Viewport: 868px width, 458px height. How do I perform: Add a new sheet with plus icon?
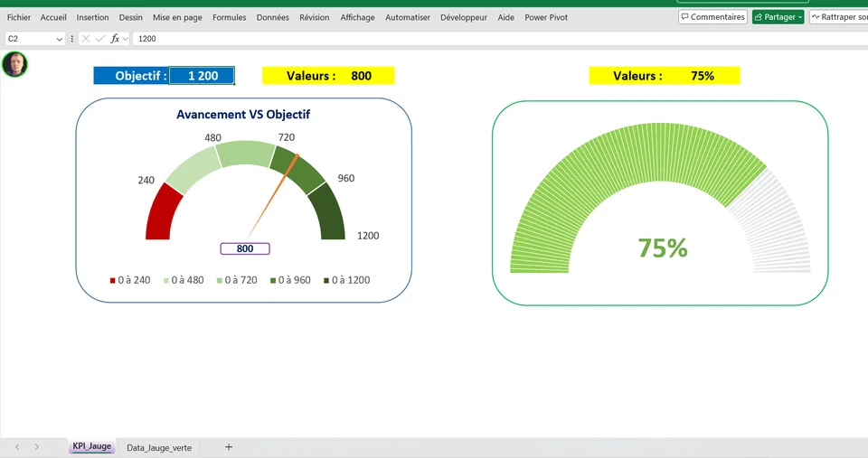coord(229,447)
